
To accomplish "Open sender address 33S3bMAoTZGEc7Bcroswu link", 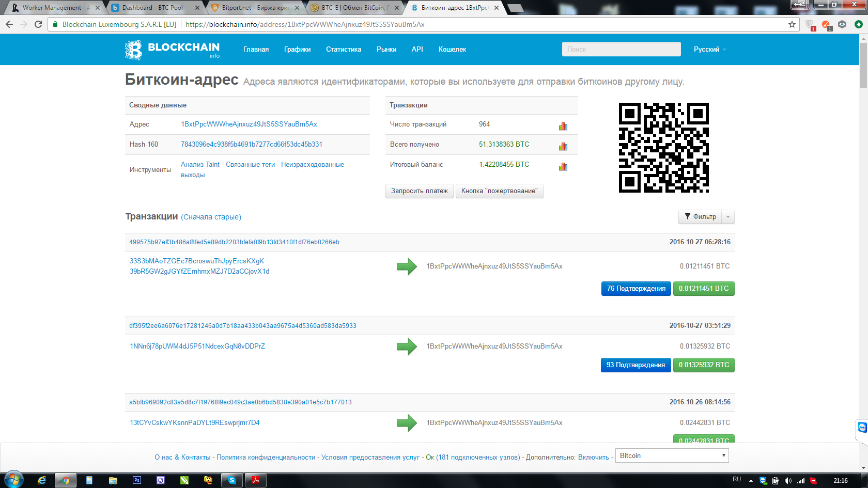I will (x=197, y=261).
